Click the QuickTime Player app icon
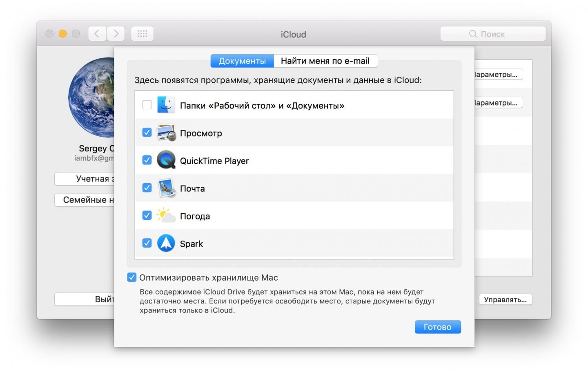The width and height of the screenshot is (588, 372). click(x=166, y=160)
